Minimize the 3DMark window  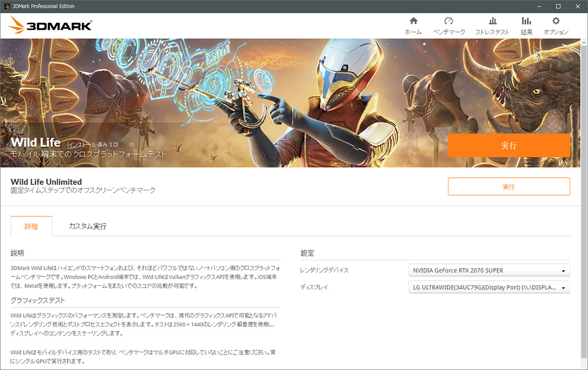539,6
